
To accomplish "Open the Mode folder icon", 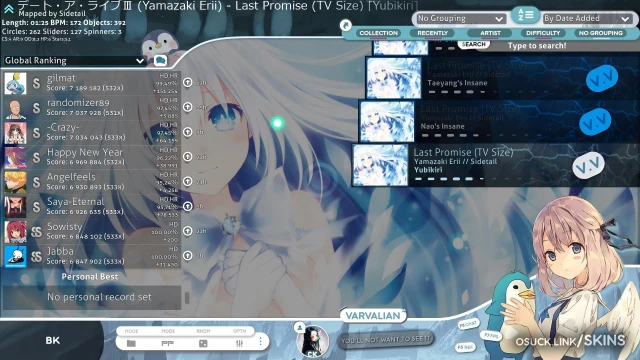I will (131, 343).
